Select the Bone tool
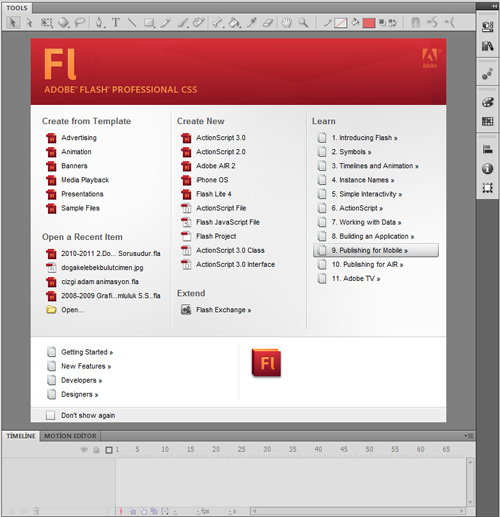This screenshot has width=500, height=517. 218,23
